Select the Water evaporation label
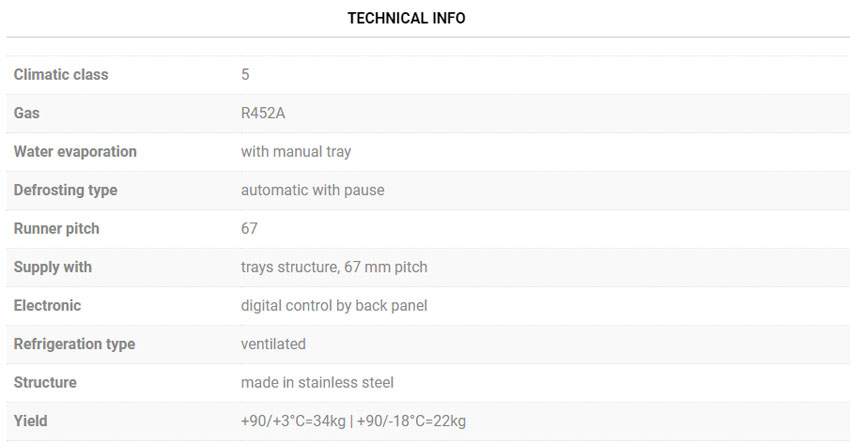Viewport: 850px width, 444px height. click(75, 152)
